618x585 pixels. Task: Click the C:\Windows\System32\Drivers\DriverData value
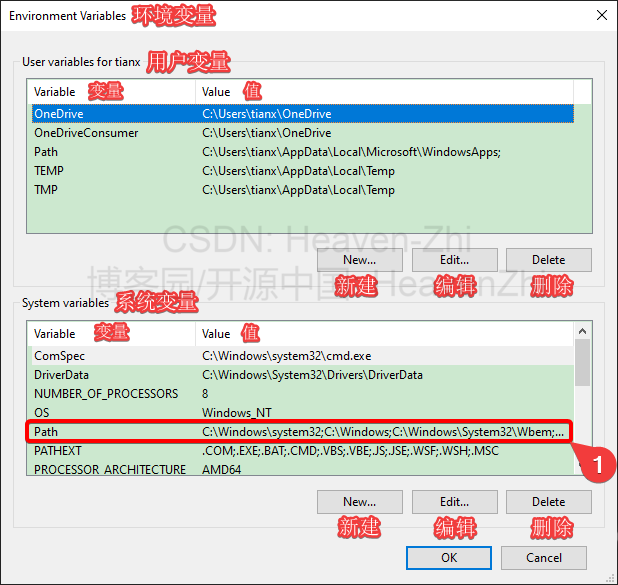coord(312,375)
